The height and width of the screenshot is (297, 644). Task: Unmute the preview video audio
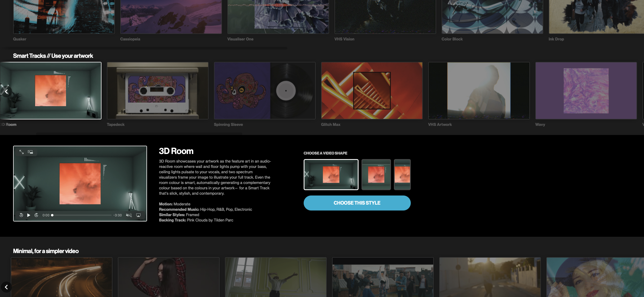pos(129,215)
